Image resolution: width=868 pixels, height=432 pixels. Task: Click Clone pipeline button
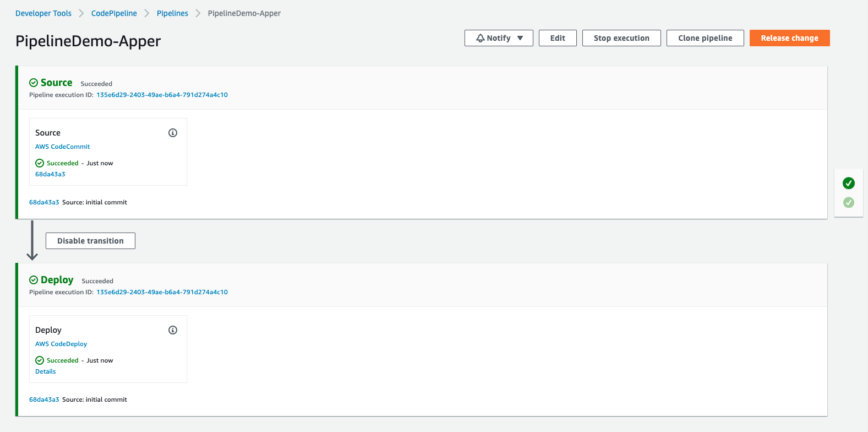(705, 38)
